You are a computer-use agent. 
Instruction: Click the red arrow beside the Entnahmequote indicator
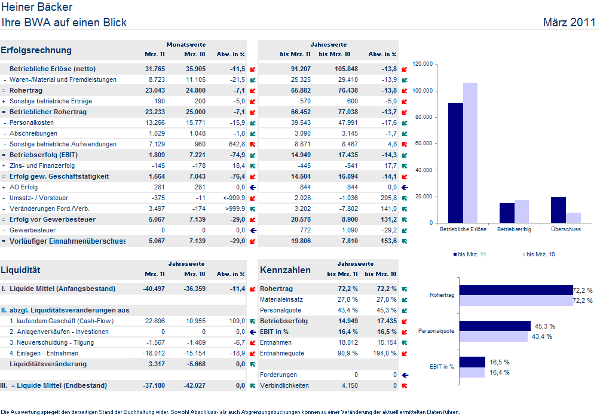click(404, 353)
